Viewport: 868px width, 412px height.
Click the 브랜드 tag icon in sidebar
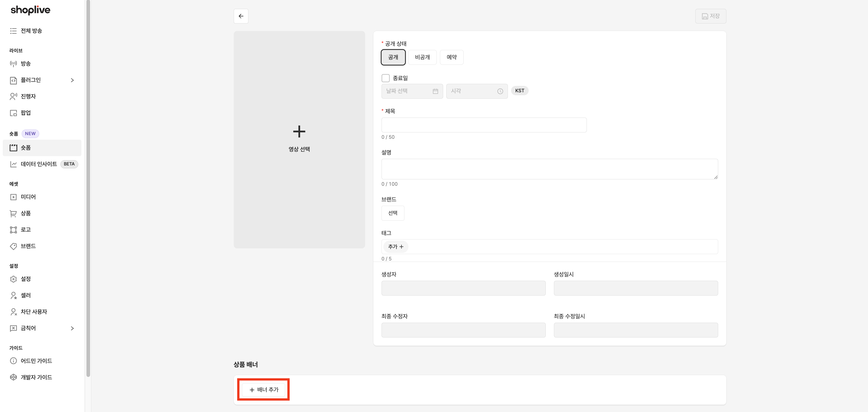click(13, 246)
